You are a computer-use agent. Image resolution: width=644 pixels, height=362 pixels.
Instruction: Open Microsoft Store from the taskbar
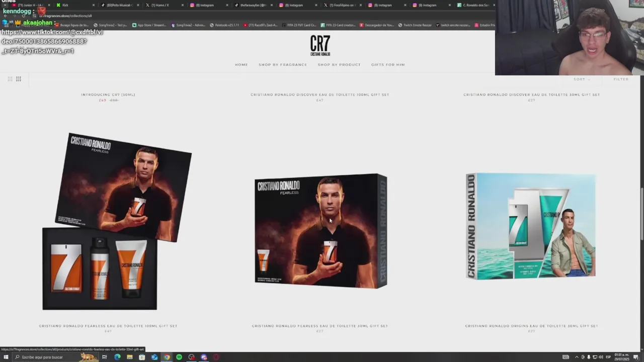pos(142,357)
